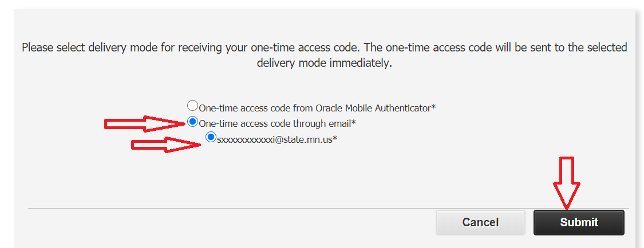Click the asterisk after "through email"
This screenshot has width=644, height=248.
(x=354, y=122)
